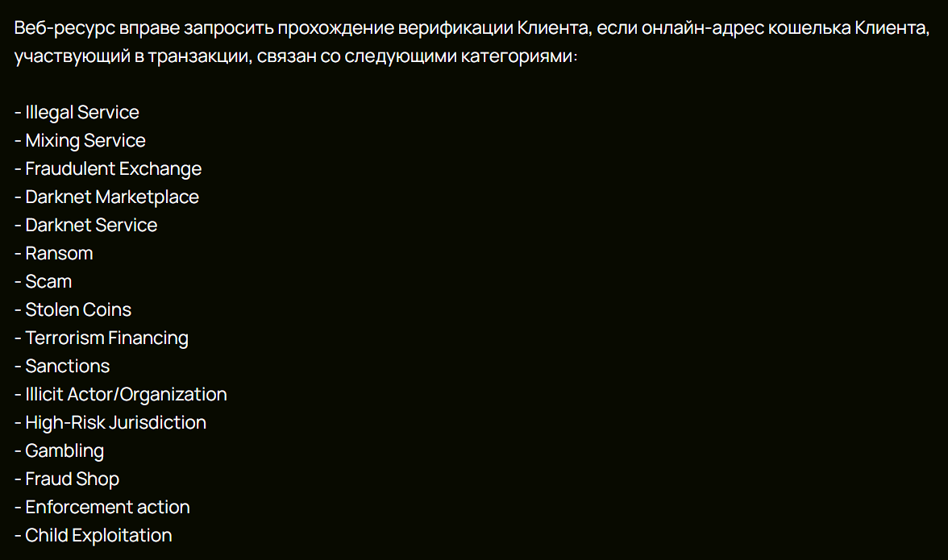The image size is (948, 560).
Task: Click the "Child Exploitation" list entry
Action: click(98, 536)
